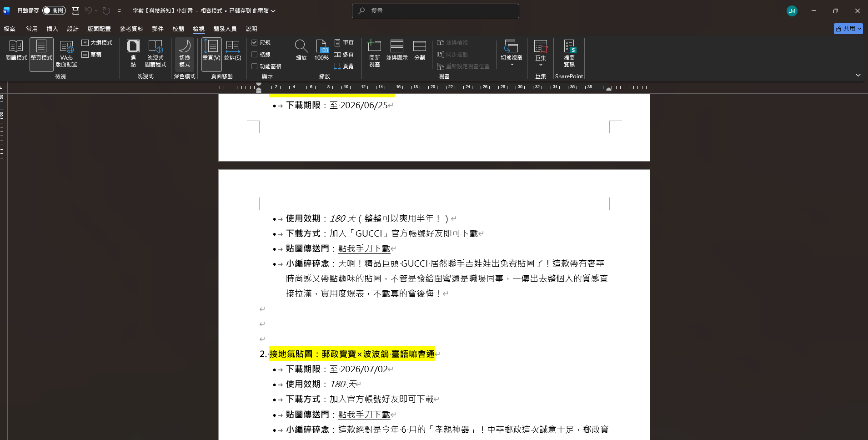Enable the Gridlines (格線) checkbox

tap(261, 55)
